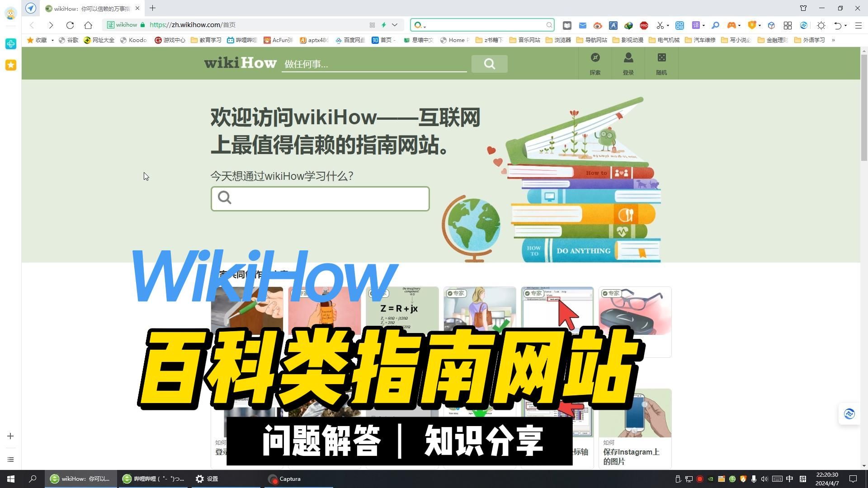The width and height of the screenshot is (868, 488).
Task: Open the 收藏 favorites dropdown arrow
Action: tap(52, 40)
